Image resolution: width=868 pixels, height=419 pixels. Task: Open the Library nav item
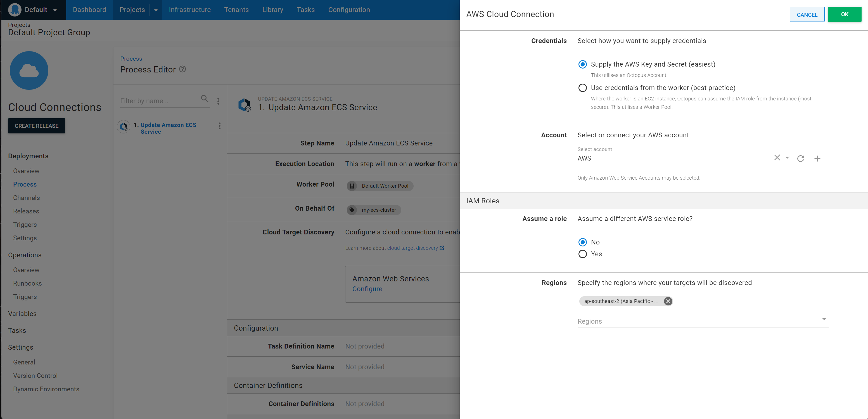(272, 10)
